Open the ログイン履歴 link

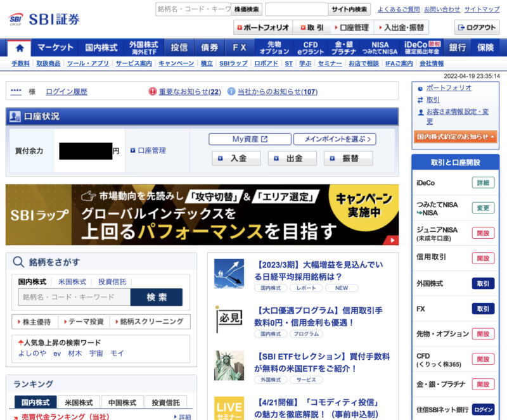(x=67, y=92)
